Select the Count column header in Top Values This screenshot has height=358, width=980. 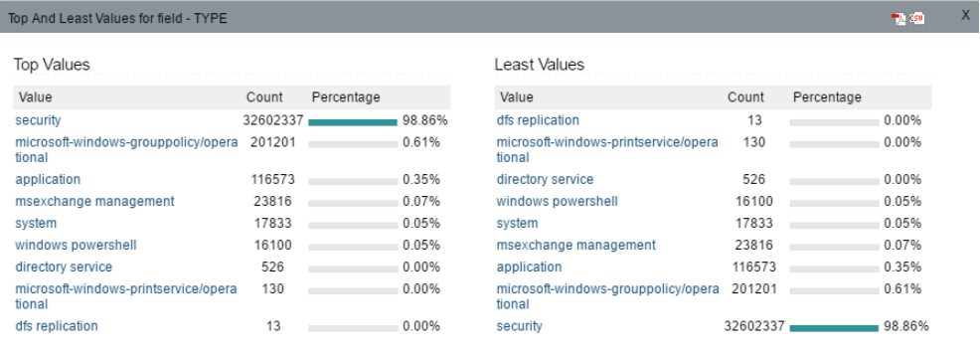pyautogui.click(x=264, y=97)
